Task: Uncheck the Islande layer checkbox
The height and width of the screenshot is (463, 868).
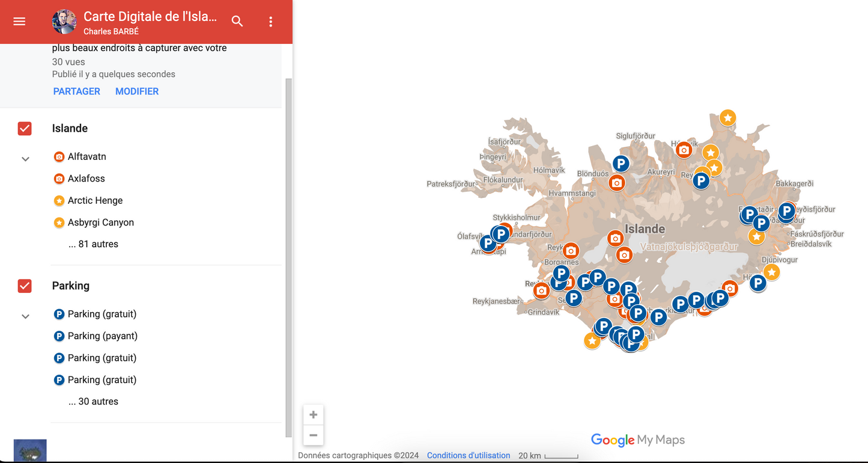Action: tap(24, 128)
